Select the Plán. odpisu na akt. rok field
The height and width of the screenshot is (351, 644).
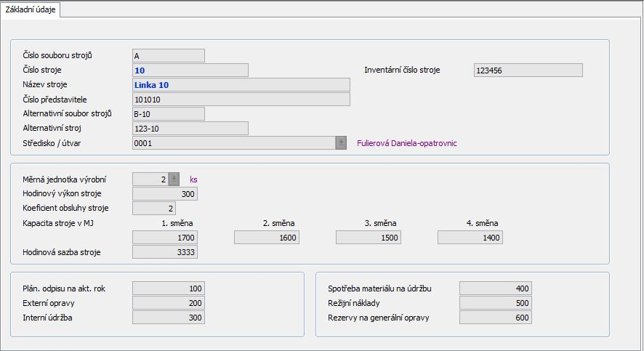pos(169,289)
